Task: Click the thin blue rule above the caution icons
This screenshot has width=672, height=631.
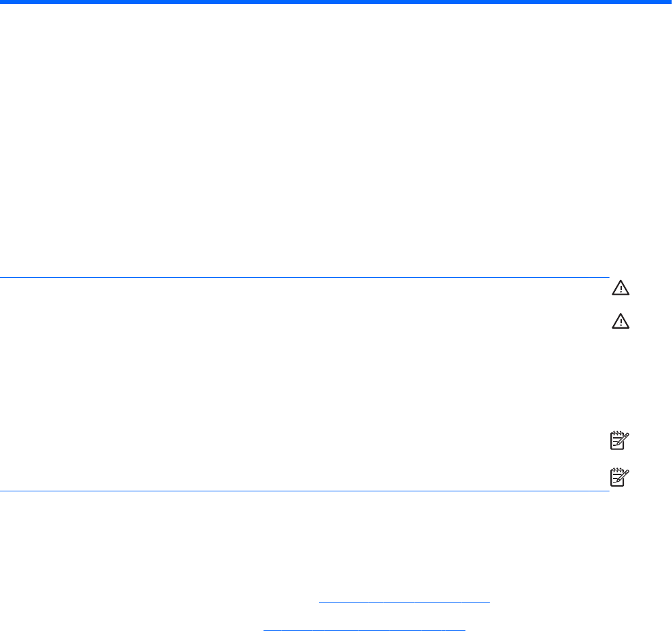Action: [305, 277]
